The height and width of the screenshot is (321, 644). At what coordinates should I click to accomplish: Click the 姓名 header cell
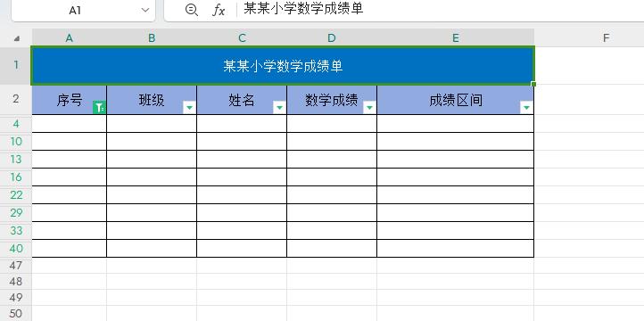click(x=242, y=100)
